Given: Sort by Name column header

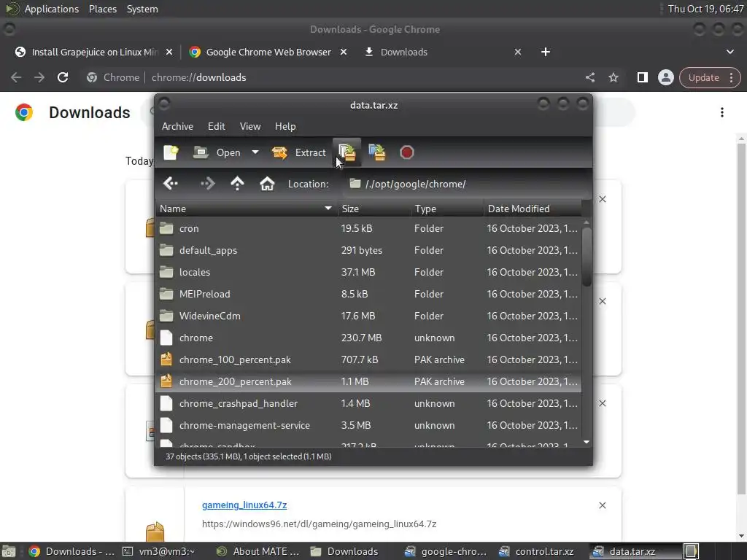Looking at the screenshot, I should 247,209.
